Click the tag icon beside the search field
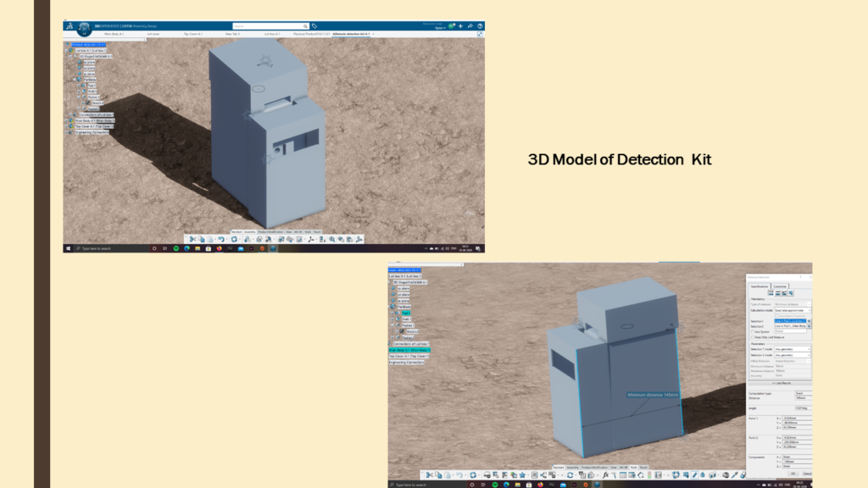The width and height of the screenshot is (868, 488). coord(314,26)
